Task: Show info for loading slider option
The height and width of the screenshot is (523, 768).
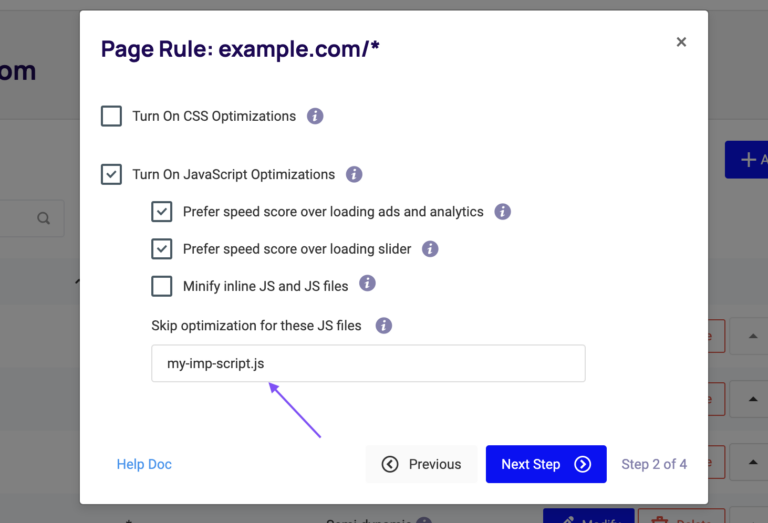Action: [x=430, y=249]
